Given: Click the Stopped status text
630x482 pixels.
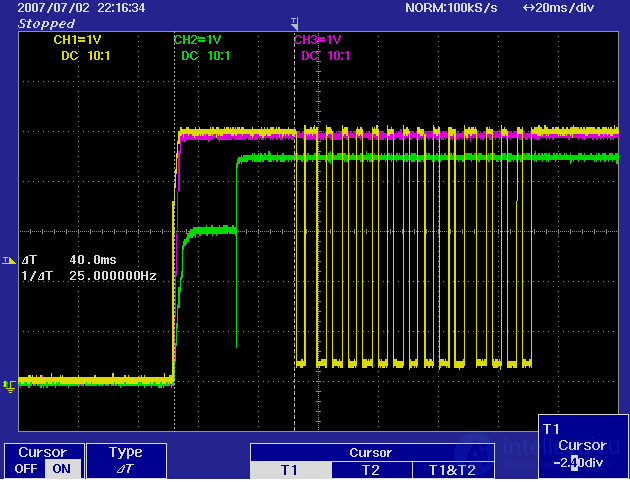Looking at the screenshot, I should coord(46,24).
